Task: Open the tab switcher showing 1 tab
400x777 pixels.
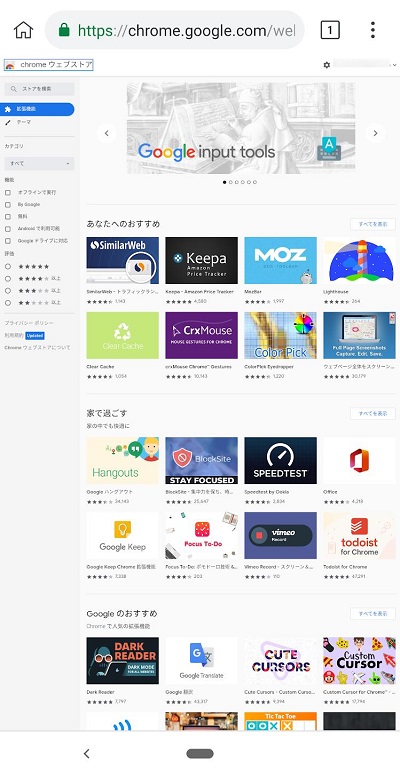Action: [x=330, y=30]
